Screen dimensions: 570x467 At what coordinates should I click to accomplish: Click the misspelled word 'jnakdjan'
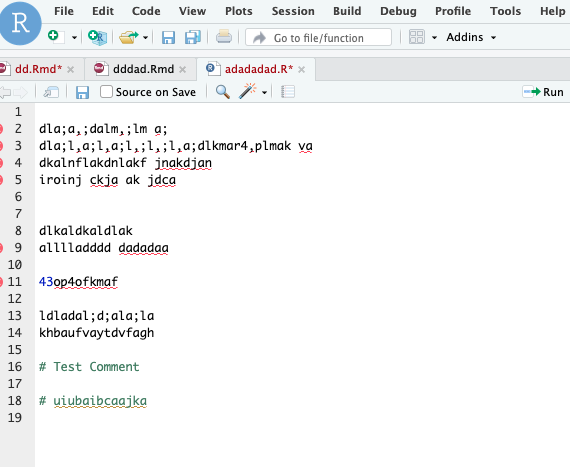point(183,163)
